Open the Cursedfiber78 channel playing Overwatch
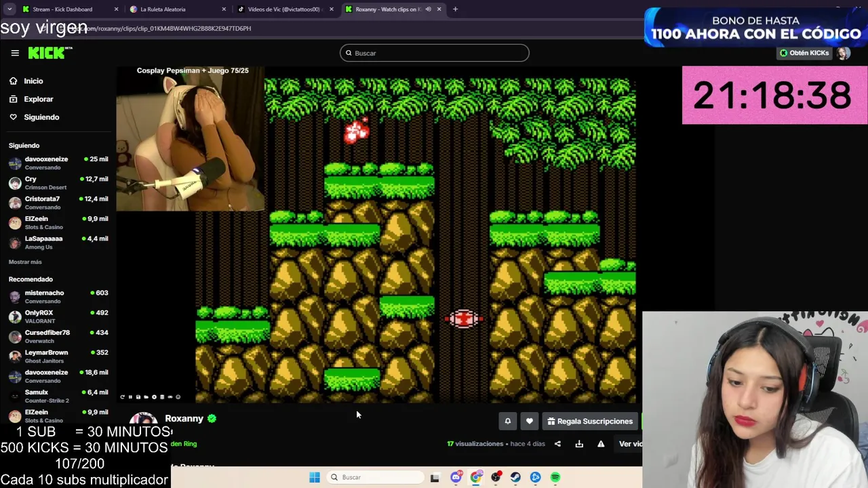868x488 pixels. [58, 336]
